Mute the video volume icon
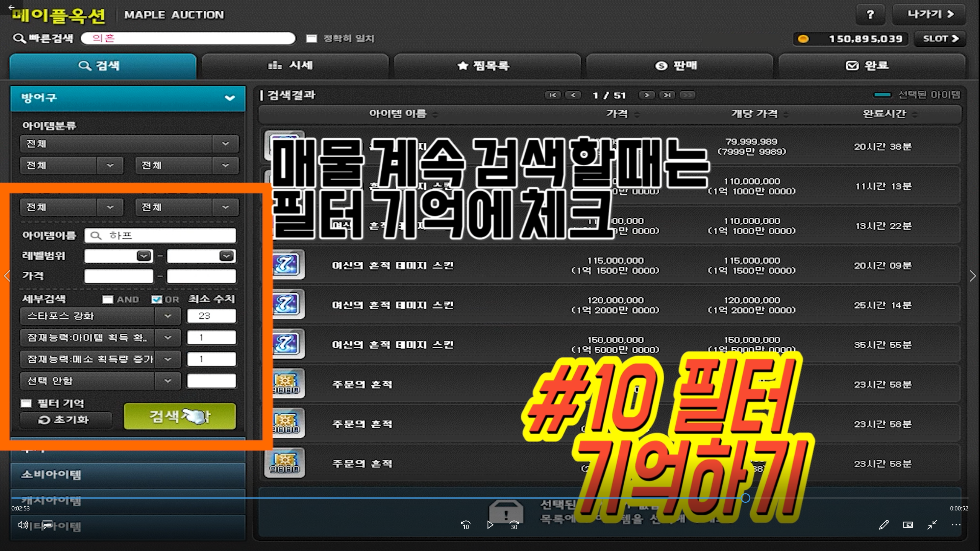The image size is (980, 551). click(23, 525)
